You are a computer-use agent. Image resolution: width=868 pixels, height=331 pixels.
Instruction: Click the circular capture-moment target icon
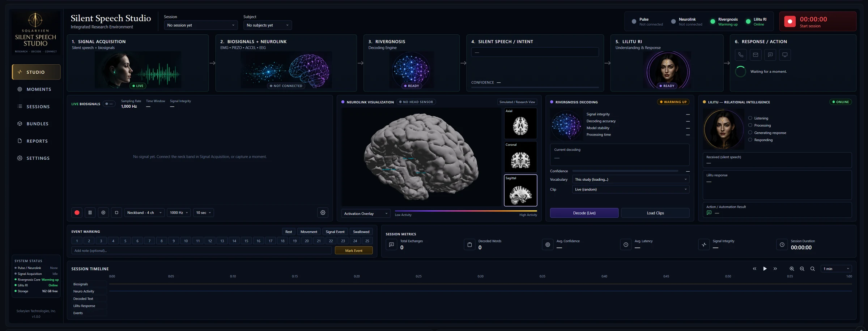(103, 212)
